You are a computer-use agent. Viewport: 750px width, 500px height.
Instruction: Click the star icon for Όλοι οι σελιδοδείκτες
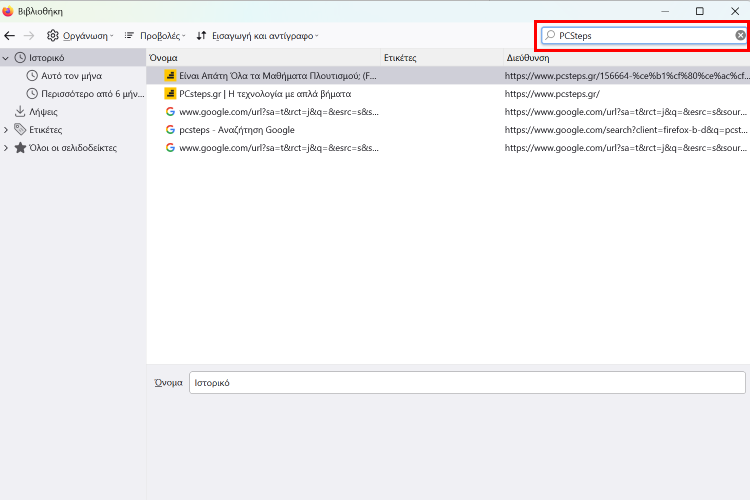pyautogui.click(x=20, y=148)
